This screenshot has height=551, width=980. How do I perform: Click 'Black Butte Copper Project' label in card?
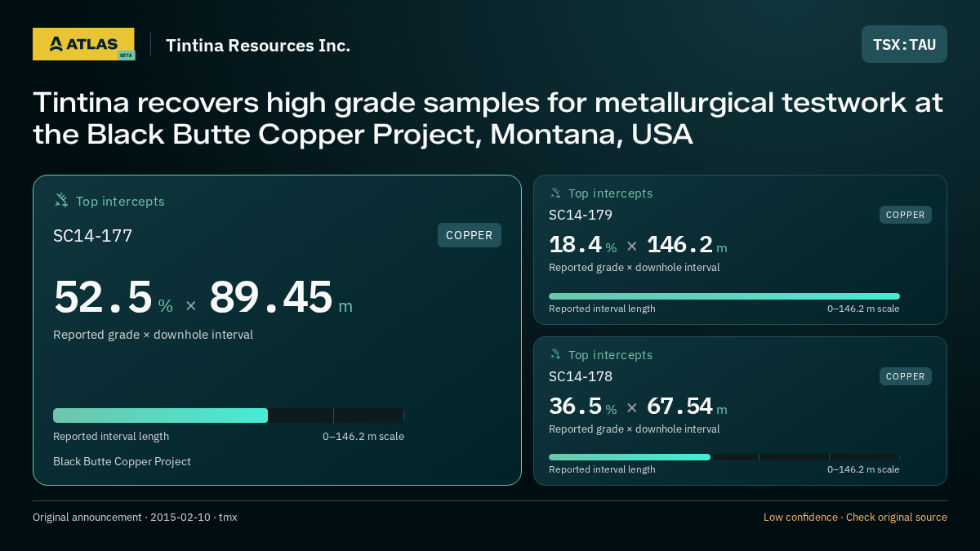coord(122,462)
